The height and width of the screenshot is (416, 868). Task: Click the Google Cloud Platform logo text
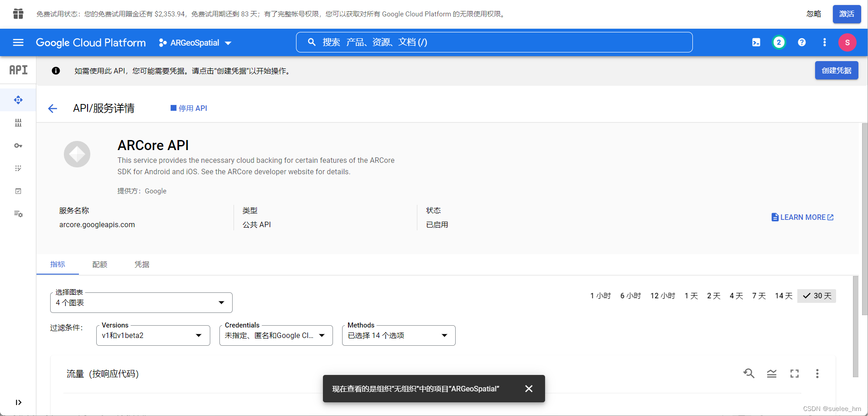(91, 43)
